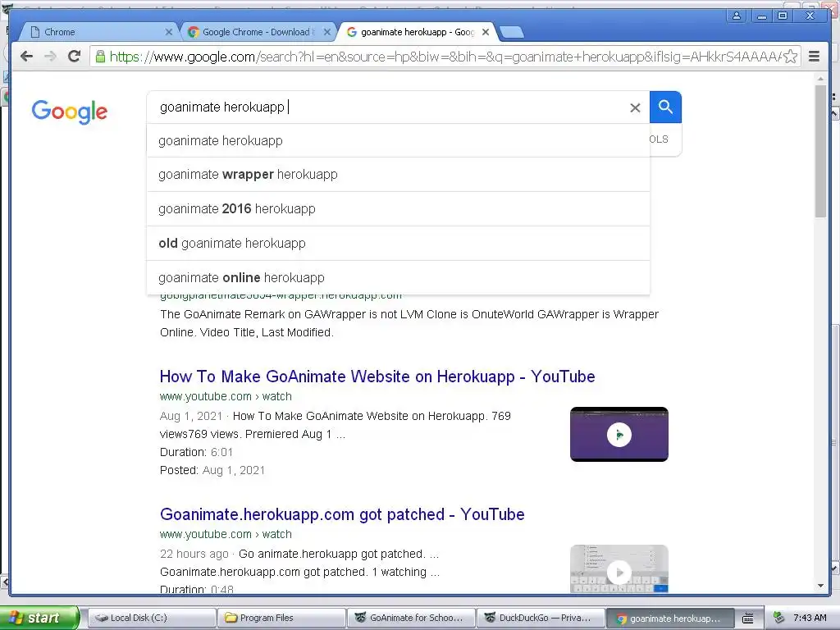Viewport: 840px width, 630px height.
Task: Click the browser forward arrow
Action: pyautogui.click(x=50, y=56)
